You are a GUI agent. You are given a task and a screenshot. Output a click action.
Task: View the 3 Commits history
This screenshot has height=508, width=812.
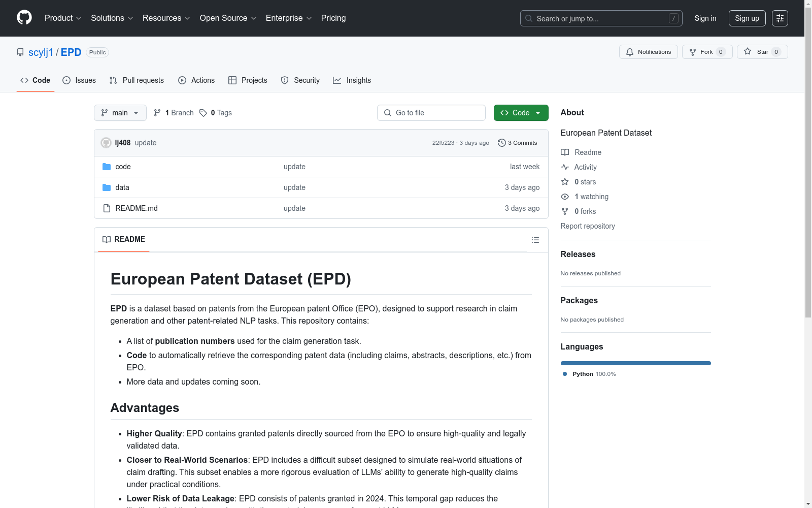(x=518, y=143)
